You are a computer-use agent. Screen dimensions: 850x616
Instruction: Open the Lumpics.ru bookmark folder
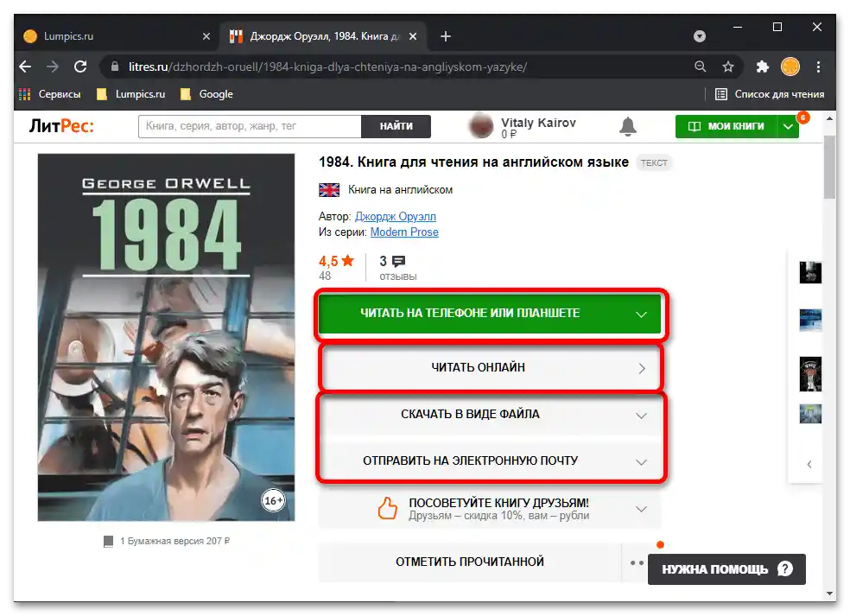130,94
